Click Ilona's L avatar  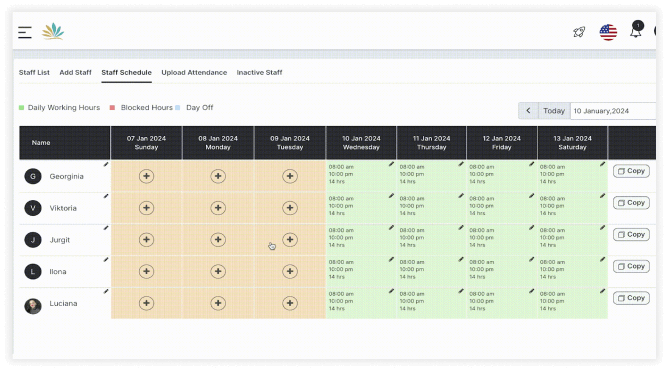(33, 271)
